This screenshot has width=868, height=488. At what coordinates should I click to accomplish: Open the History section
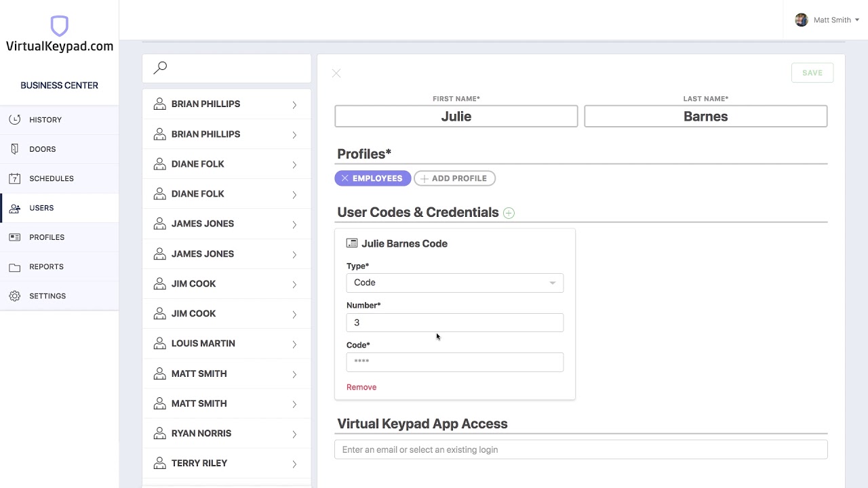45,120
